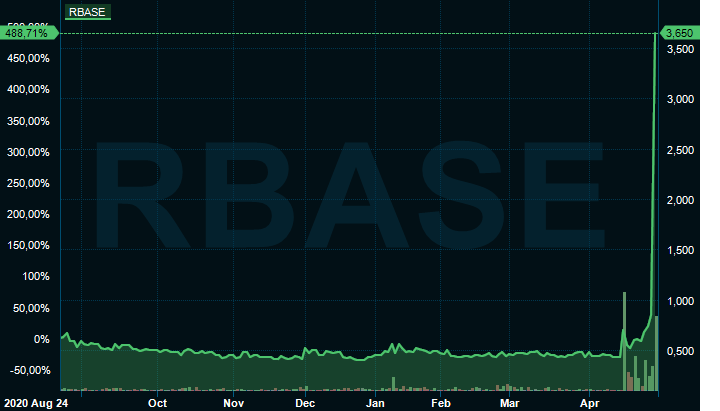Image resolution: width=720 pixels, height=411 pixels.
Task: Click the Nov time axis label
Action: tap(233, 403)
